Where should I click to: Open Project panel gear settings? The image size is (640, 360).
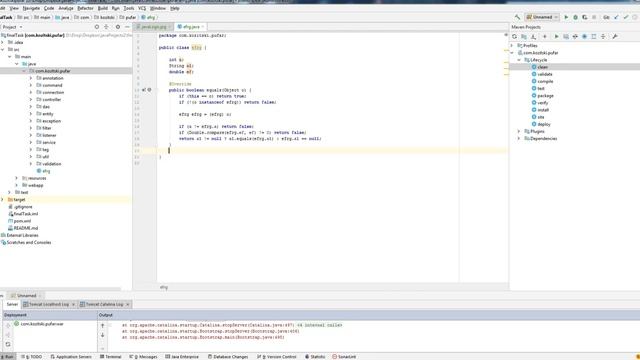[118, 27]
